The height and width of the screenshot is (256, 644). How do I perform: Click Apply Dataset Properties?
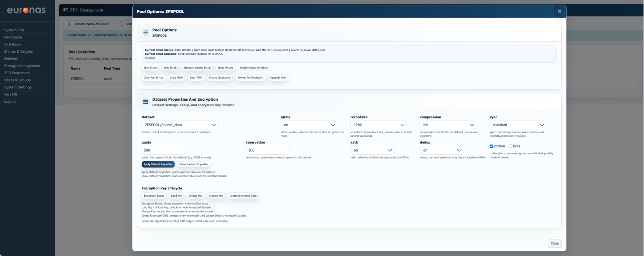pyautogui.click(x=158, y=164)
